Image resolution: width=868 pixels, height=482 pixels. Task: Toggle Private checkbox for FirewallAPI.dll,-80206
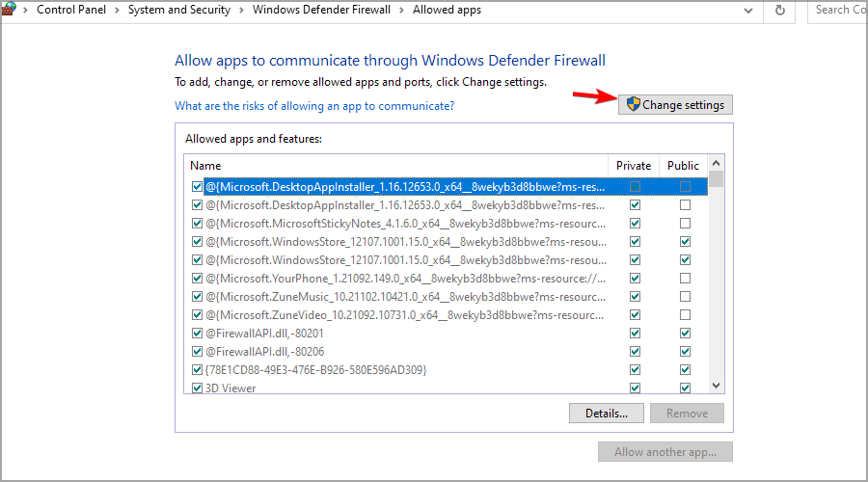click(x=635, y=352)
